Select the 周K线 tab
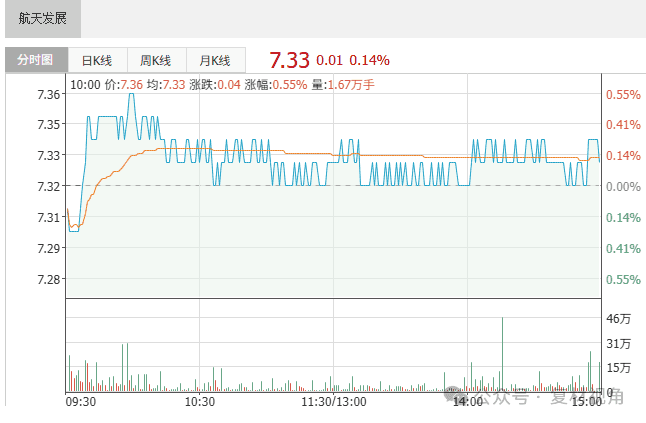The width and height of the screenshot is (646, 423). pyautogui.click(x=156, y=60)
